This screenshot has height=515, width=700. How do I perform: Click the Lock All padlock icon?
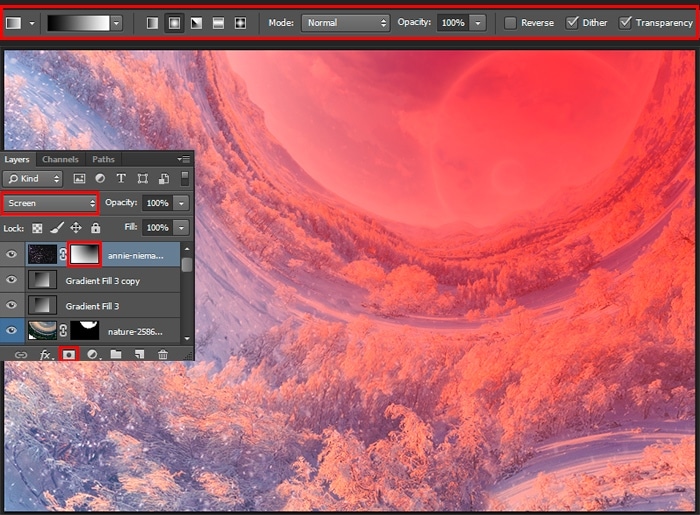[96, 228]
